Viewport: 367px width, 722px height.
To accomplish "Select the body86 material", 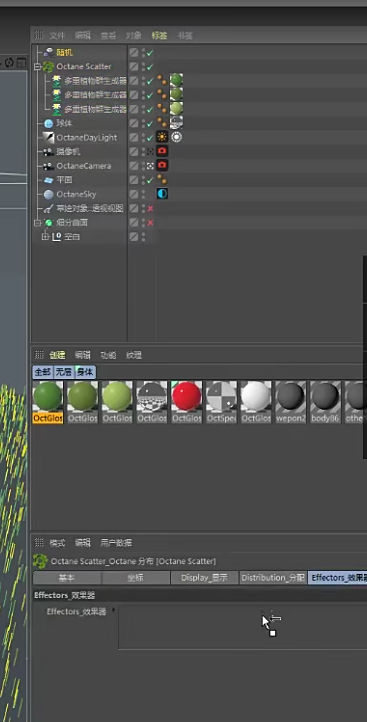I will coord(325,402).
